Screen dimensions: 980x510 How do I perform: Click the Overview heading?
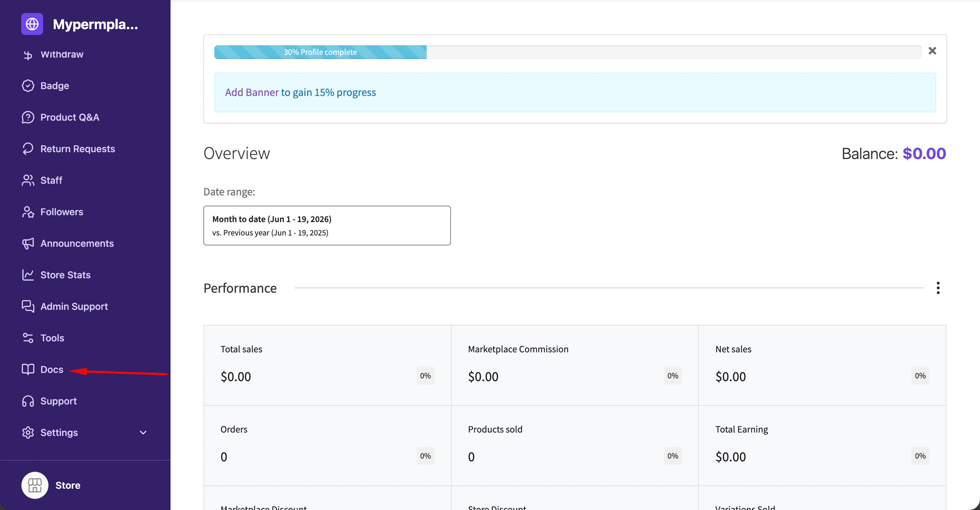pos(237,154)
